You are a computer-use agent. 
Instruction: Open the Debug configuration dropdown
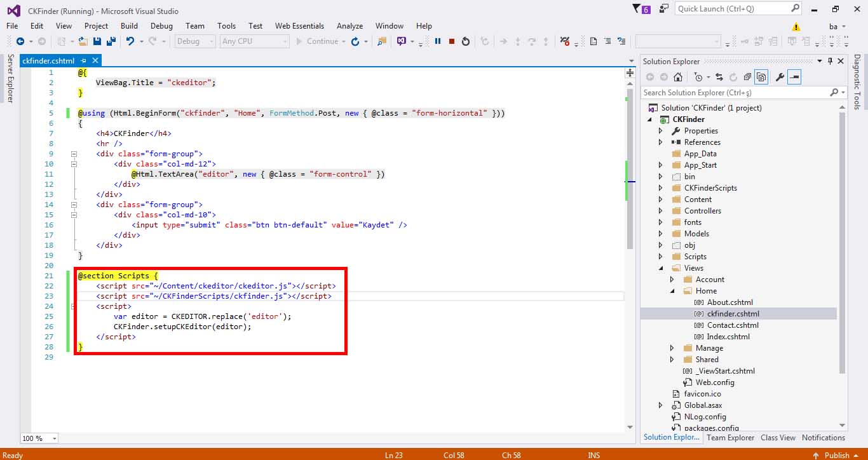(196, 41)
